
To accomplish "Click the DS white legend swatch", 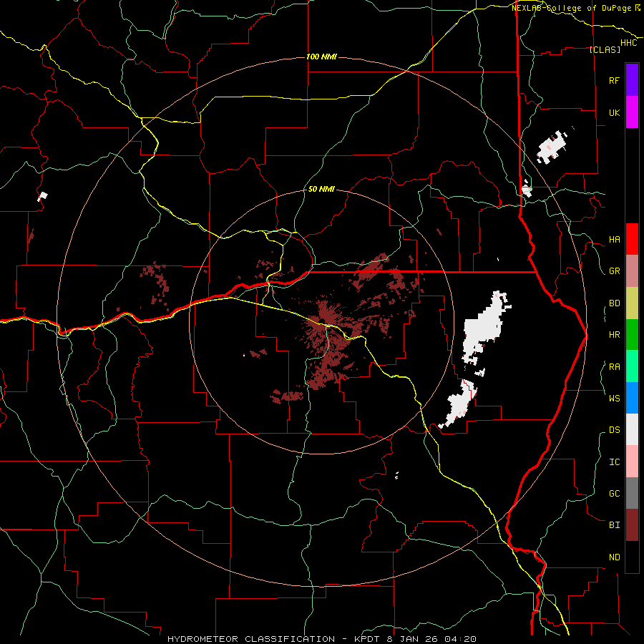I will click(x=632, y=429).
